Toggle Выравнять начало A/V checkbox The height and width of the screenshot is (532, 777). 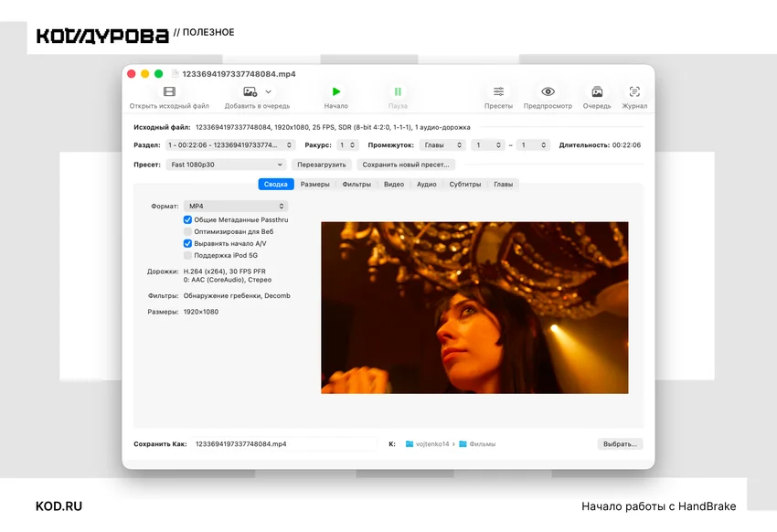point(187,244)
